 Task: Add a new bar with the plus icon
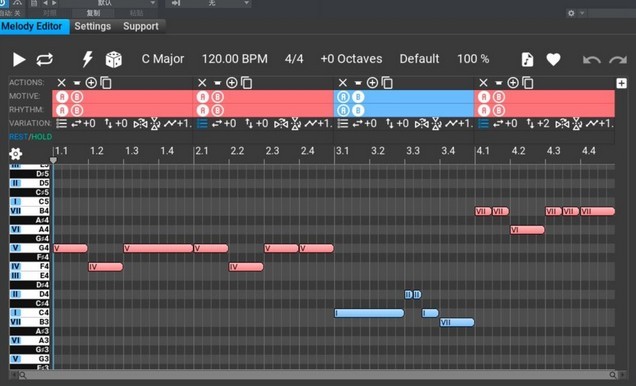tap(621, 83)
